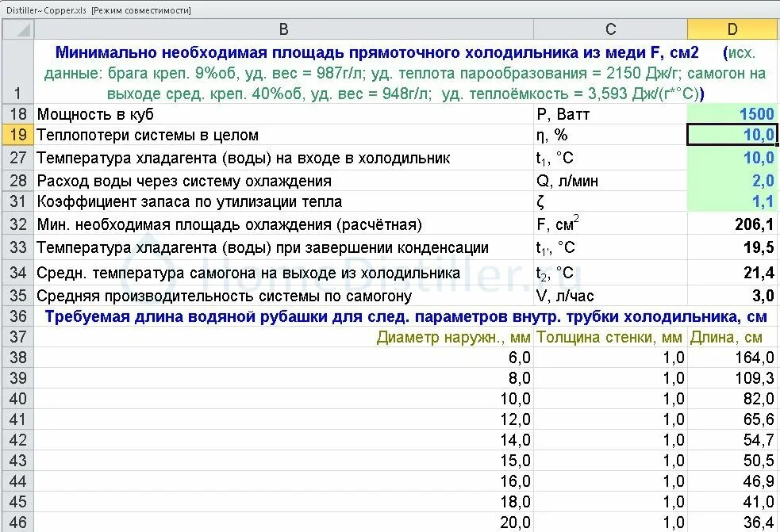Viewport: 780px width, 532px height.
Task: Select column B header
Action: [x=283, y=29]
